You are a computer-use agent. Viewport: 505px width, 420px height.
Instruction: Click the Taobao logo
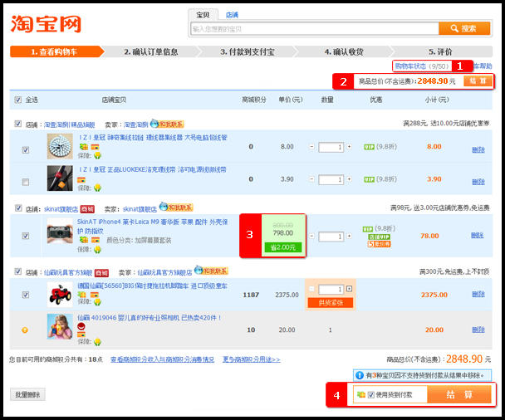coord(47,23)
